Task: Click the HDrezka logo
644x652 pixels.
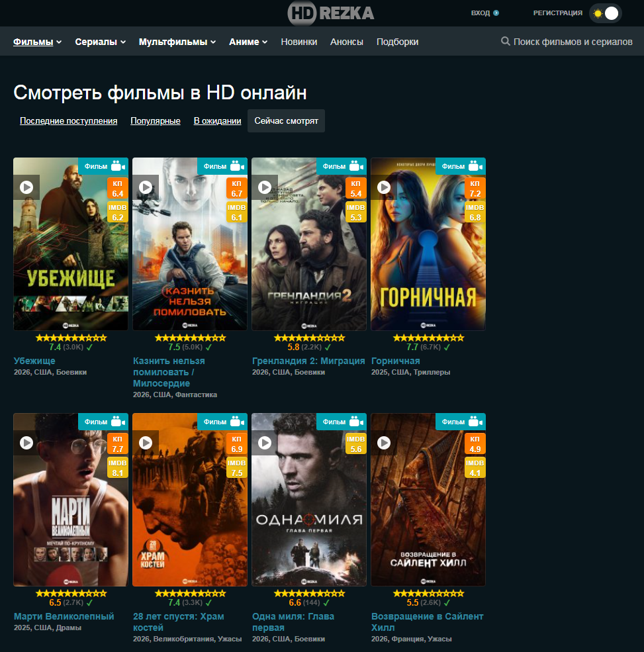Action: tap(331, 13)
